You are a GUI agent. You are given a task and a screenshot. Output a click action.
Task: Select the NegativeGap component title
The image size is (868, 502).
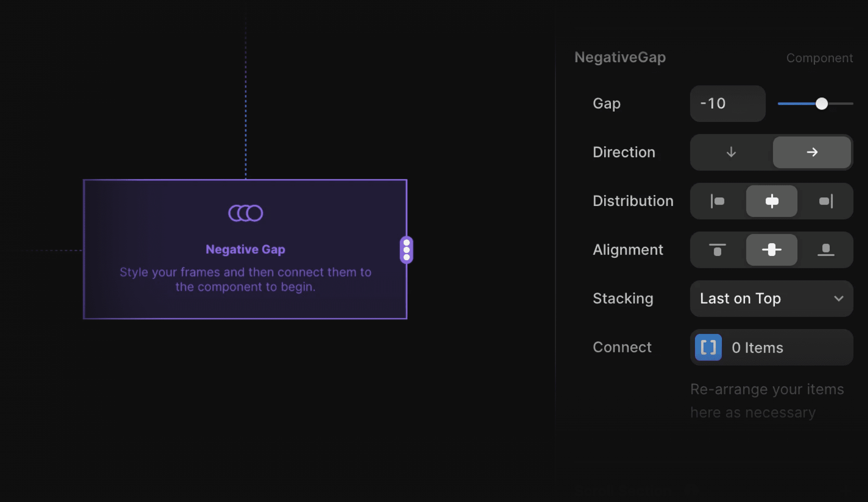point(620,57)
